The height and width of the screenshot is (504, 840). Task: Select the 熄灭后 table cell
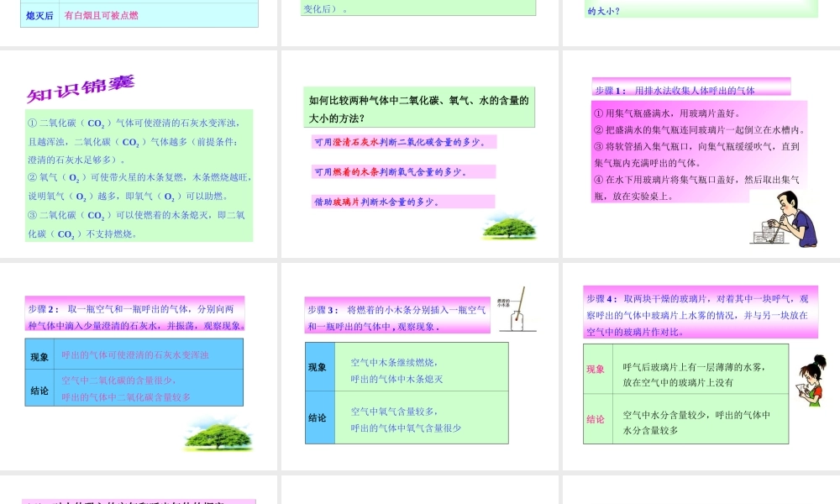tap(39, 15)
